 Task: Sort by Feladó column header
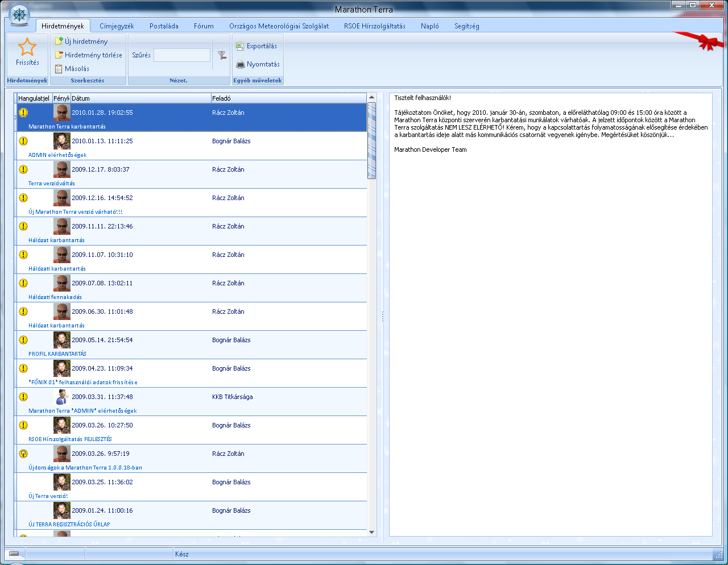click(289, 98)
